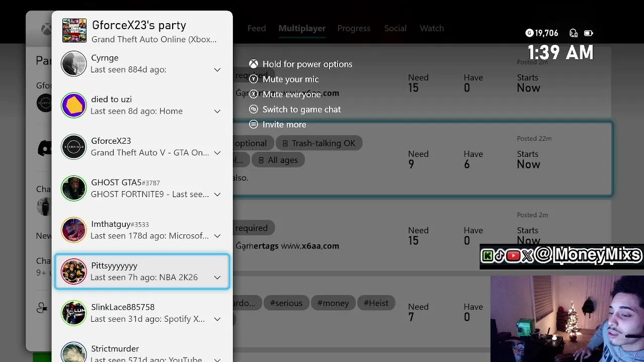
Task: Select Hold for power options
Action: click(x=307, y=64)
